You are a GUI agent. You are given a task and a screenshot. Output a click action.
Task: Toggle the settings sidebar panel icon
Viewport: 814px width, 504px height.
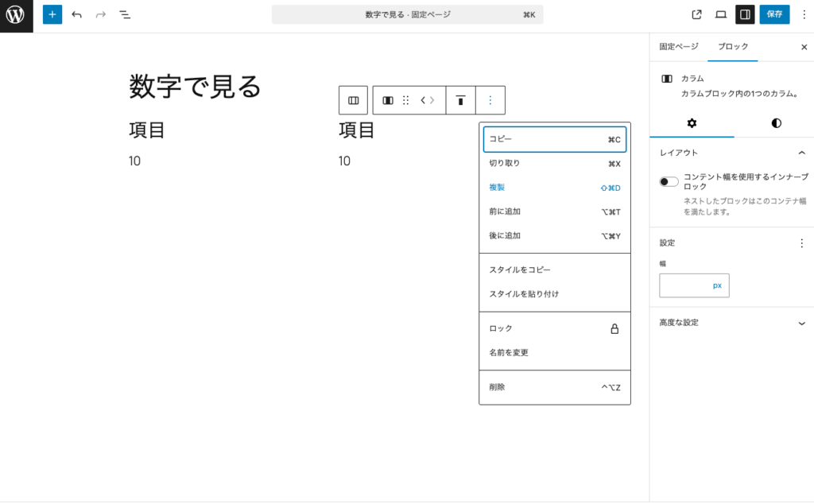[746, 14]
